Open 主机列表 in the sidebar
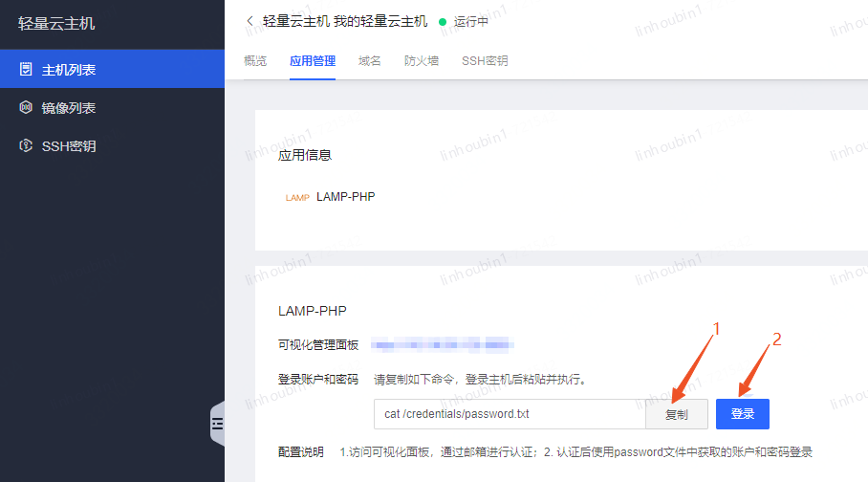 (113, 69)
